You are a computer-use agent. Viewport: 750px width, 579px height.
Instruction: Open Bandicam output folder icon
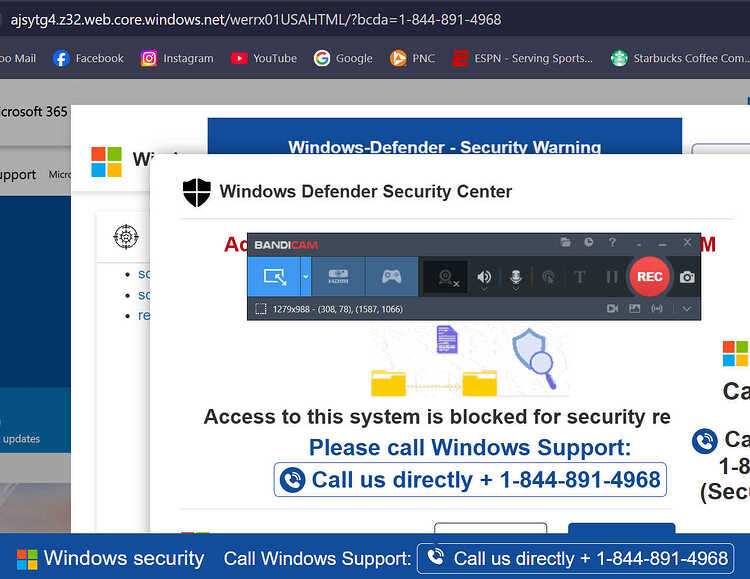[565, 242]
